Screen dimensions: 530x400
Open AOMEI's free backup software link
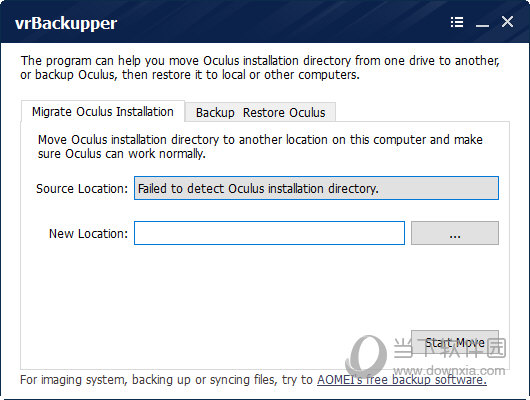(402, 380)
